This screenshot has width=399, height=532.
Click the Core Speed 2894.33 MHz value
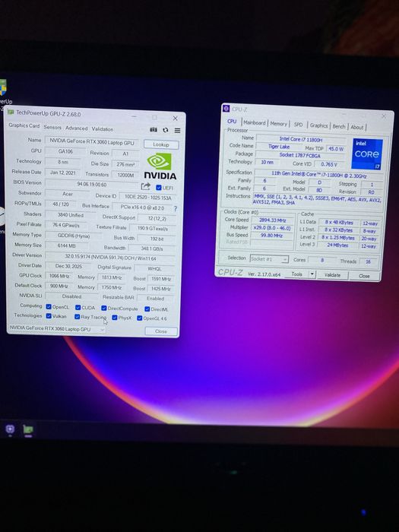pos(272,220)
